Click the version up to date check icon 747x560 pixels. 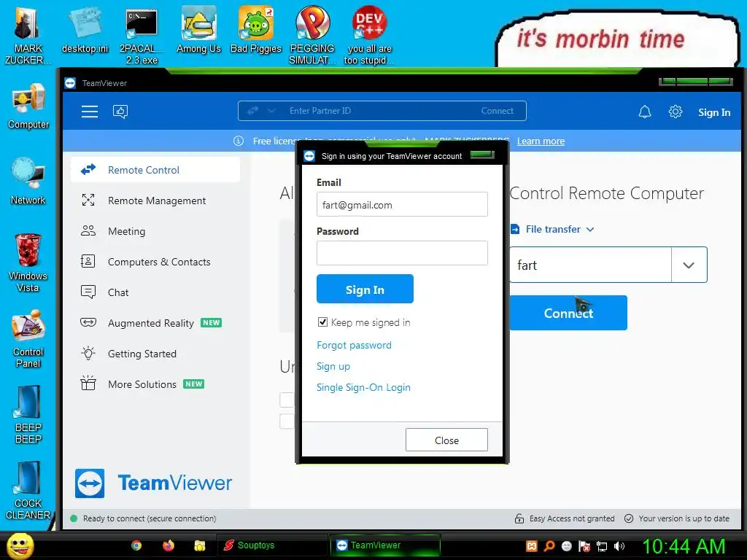pos(629,518)
